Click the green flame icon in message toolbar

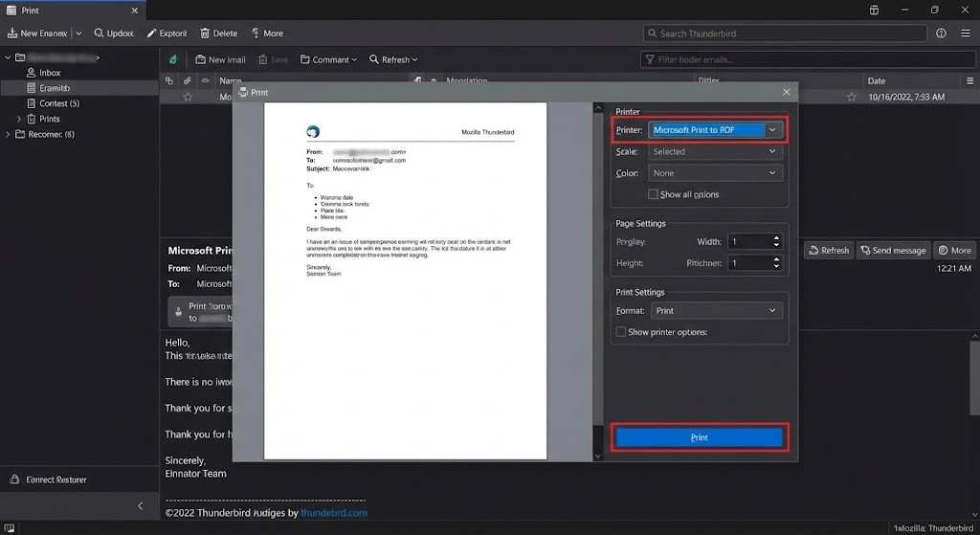tap(173, 59)
